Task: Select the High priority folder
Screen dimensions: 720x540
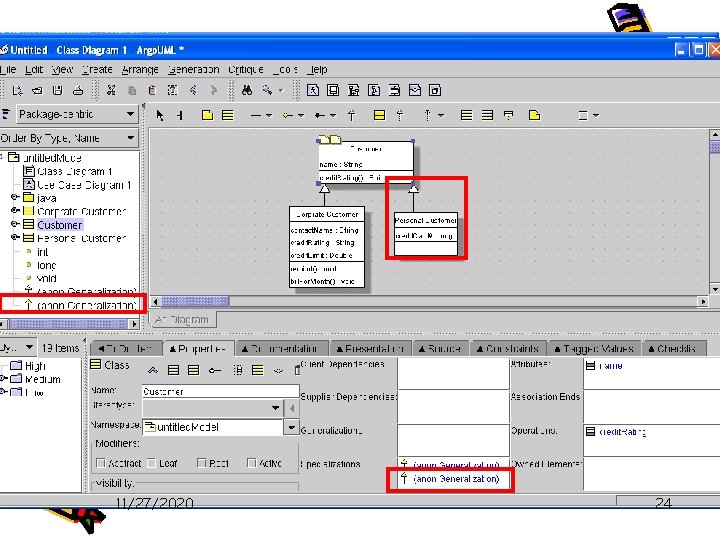Action: click(34, 366)
